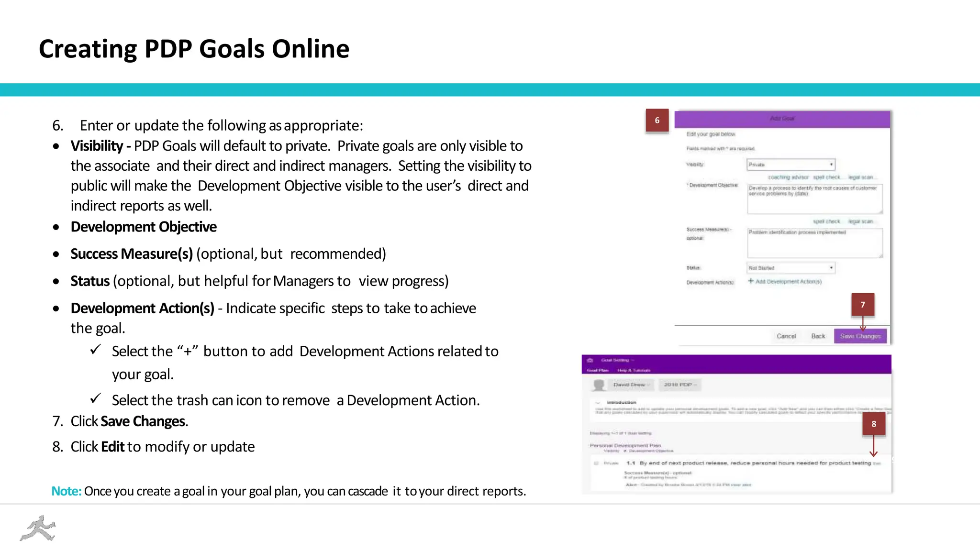Image resolution: width=980 pixels, height=551 pixels.
Task: Select checkbox beside the Private goal 1.1
Action: click(596, 463)
